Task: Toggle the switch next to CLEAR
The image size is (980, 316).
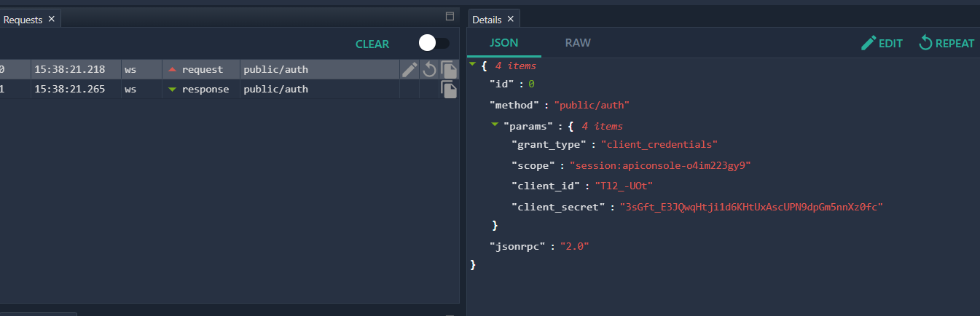Action: coord(434,44)
